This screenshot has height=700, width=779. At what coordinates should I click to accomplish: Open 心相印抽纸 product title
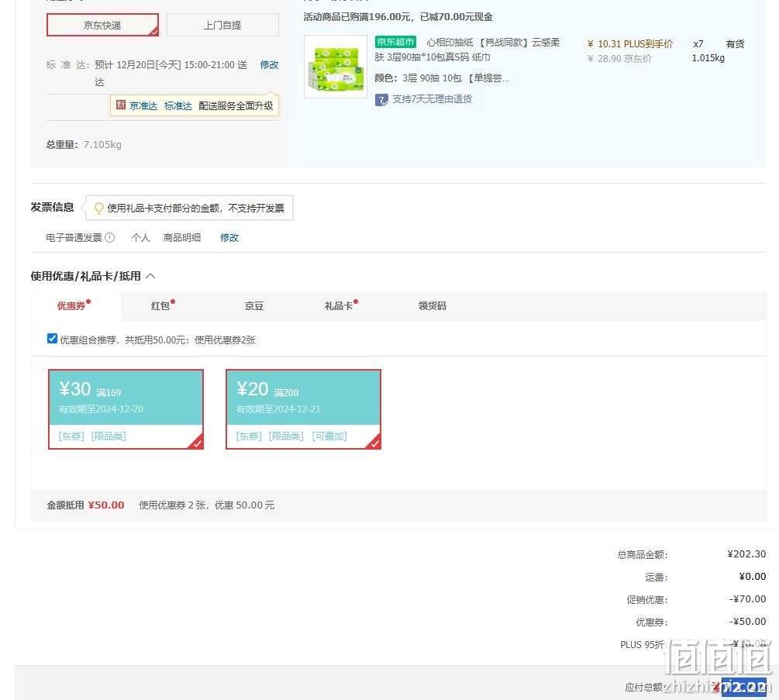click(467, 50)
